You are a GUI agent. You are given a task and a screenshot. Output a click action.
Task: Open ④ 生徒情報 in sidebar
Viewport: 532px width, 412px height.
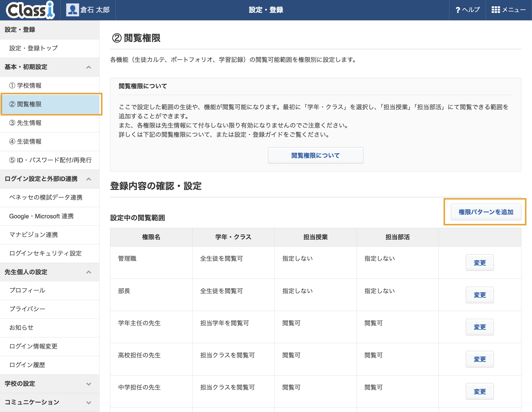tap(50, 142)
